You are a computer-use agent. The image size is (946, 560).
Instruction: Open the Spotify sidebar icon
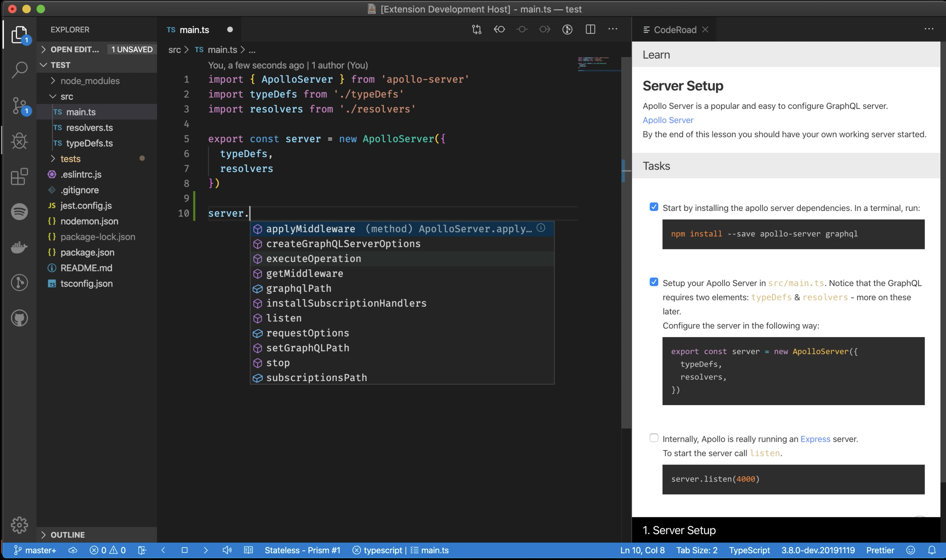19,211
